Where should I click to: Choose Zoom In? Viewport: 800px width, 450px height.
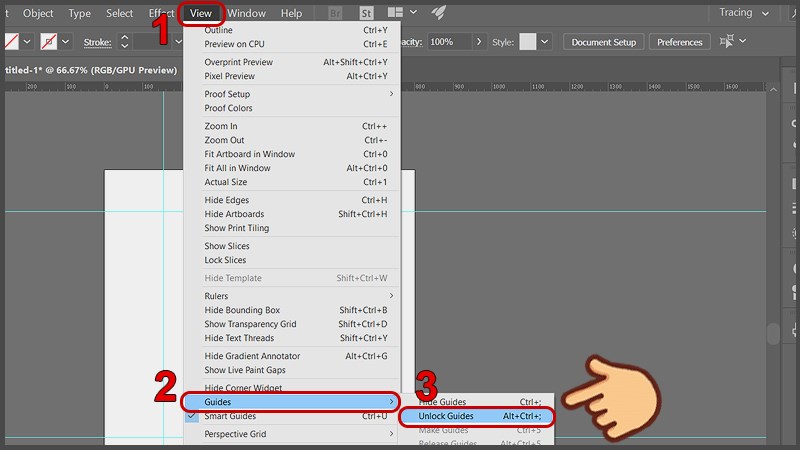292,126
